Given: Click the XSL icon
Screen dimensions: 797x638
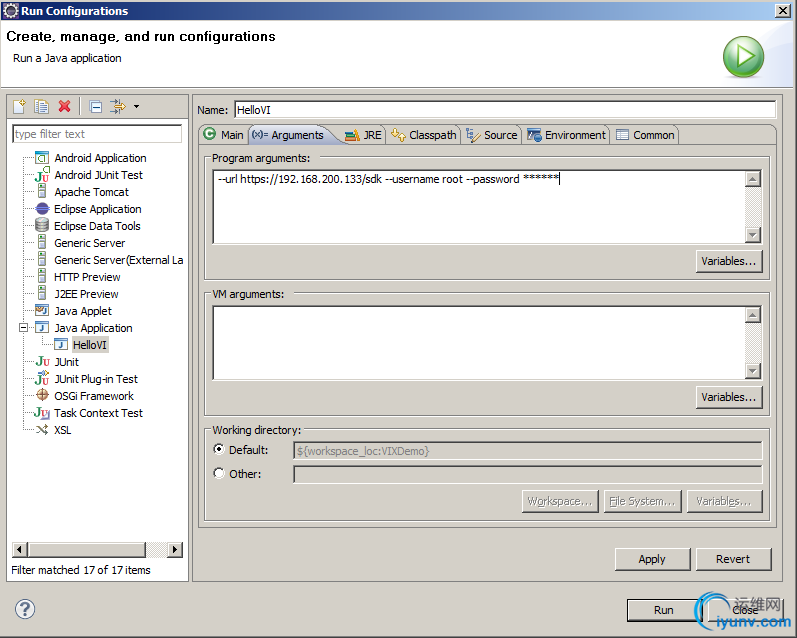Looking at the screenshot, I should 42,430.
